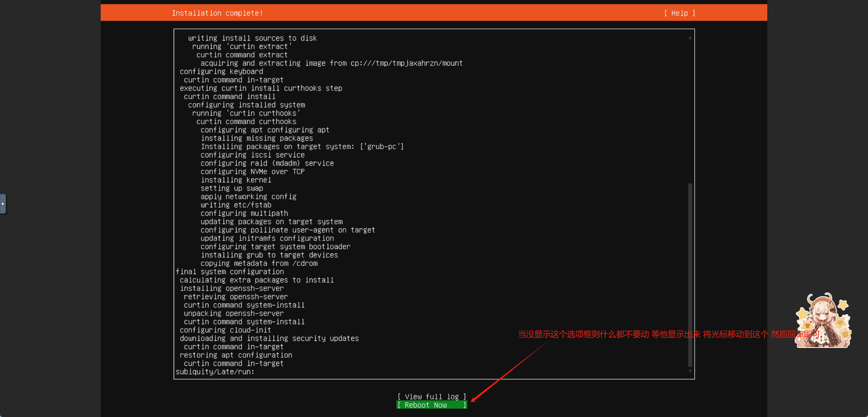Open the View full log option
This screenshot has height=417, width=868.
click(x=431, y=397)
